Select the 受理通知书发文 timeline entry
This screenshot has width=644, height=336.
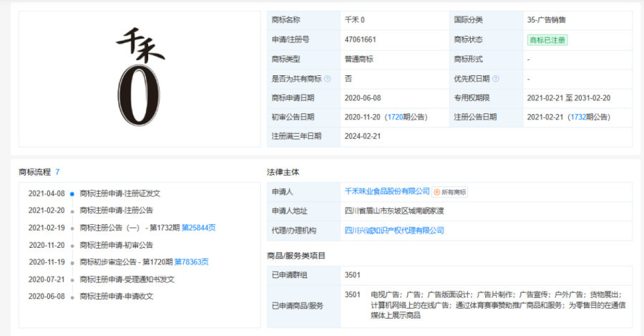pos(127,279)
